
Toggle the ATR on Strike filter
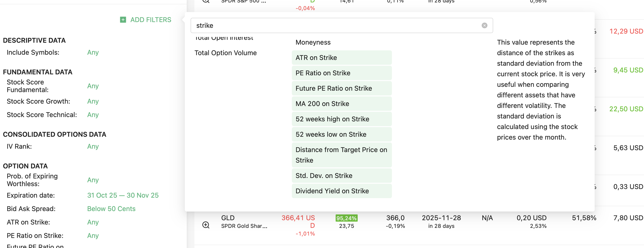click(341, 58)
